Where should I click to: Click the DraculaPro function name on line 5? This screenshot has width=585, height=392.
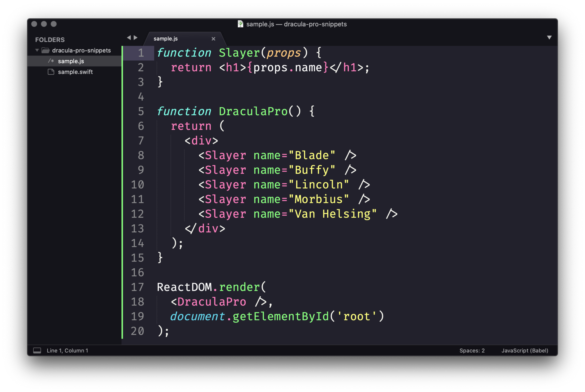(253, 111)
